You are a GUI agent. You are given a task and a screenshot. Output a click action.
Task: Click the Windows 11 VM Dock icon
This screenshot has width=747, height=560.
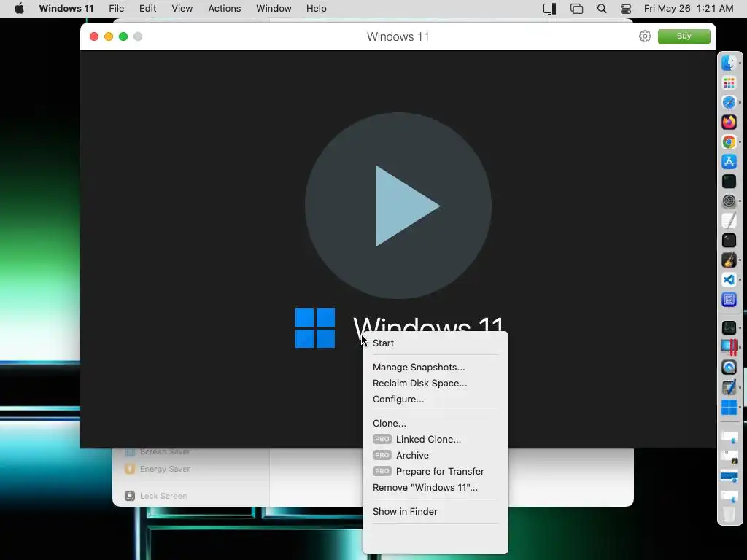729,408
